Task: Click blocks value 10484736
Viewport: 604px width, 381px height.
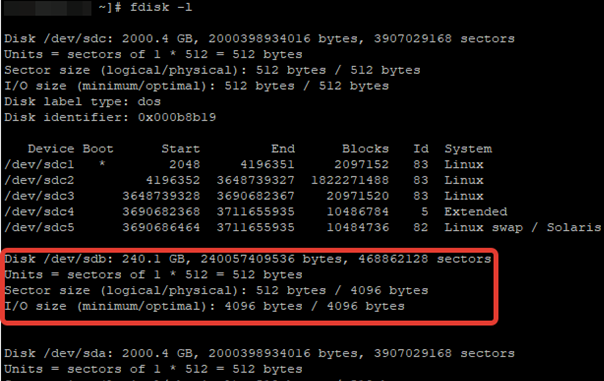Action: (x=357, y=228)
